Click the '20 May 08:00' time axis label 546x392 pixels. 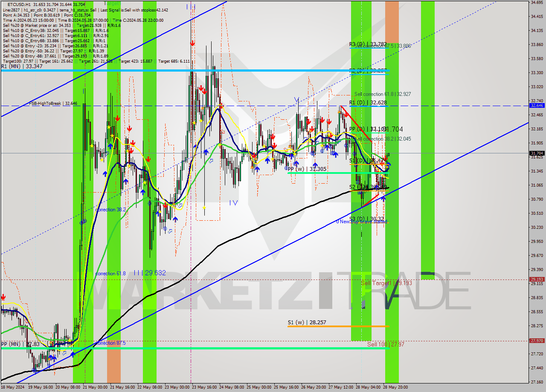point(68,387)
